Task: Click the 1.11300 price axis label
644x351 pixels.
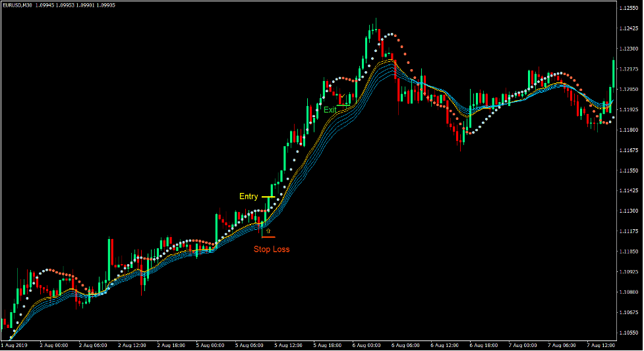Action: click(629, 211)
